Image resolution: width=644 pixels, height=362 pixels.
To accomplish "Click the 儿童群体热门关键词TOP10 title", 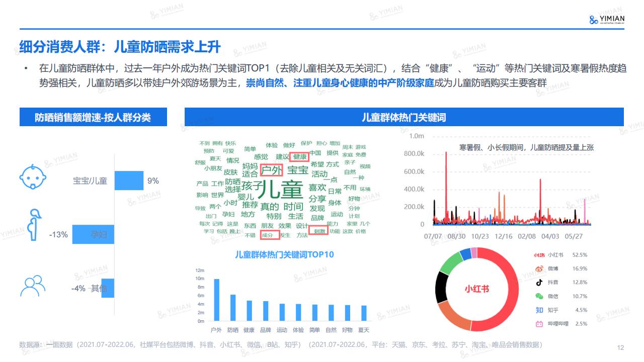I will [284, 254].
